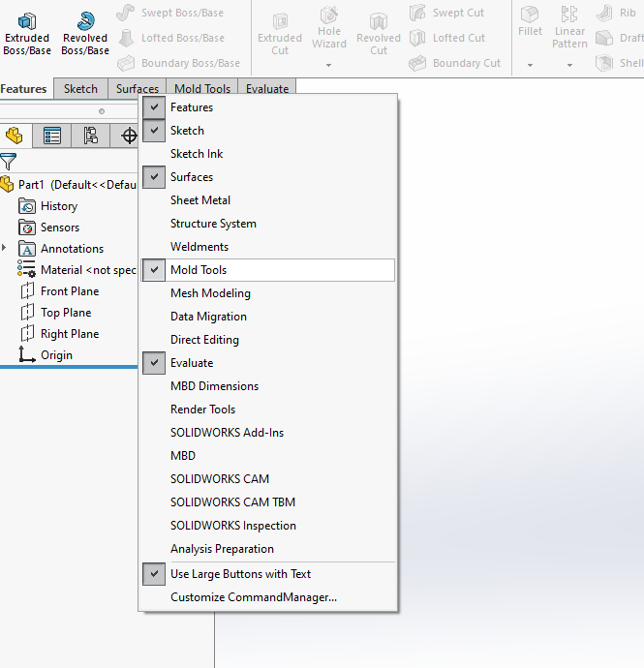This screenshot has height=668, width=644.
Task: Open the DimXpertManager crosshair tab
Action: 129,136
